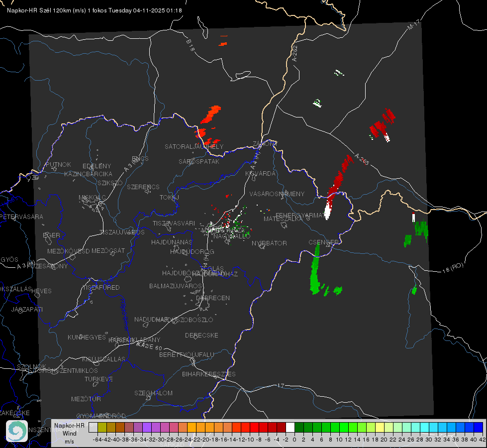The height and width of the screenshot is (448, 487).
Task: Select the 'Napkor-HR Wind m/s' legend label
Action: point(69,433)
